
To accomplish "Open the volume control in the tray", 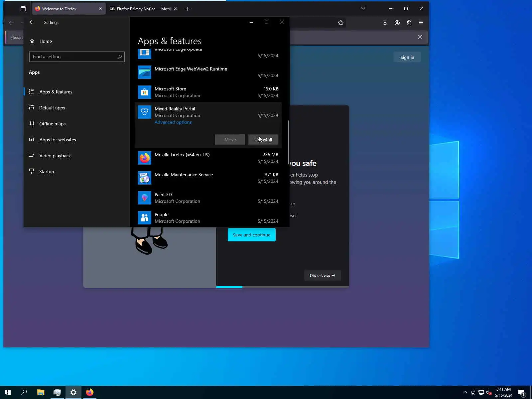I will click(x=489, y=392).
